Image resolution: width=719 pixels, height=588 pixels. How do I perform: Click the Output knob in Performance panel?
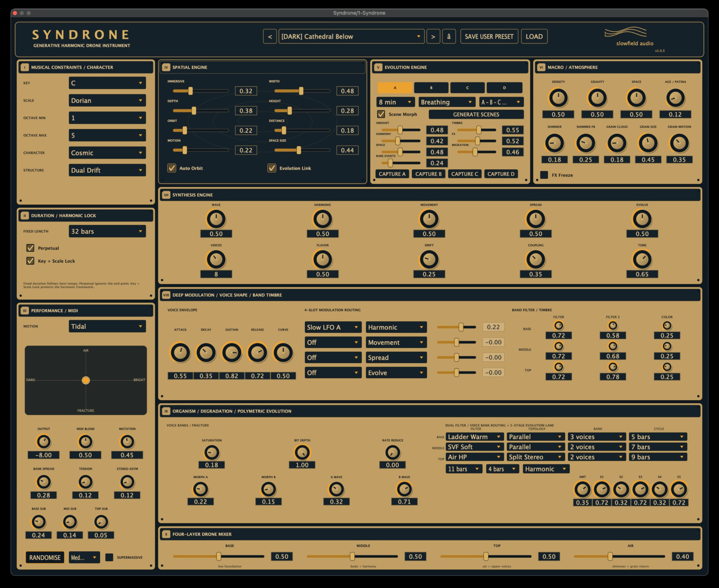44,442
